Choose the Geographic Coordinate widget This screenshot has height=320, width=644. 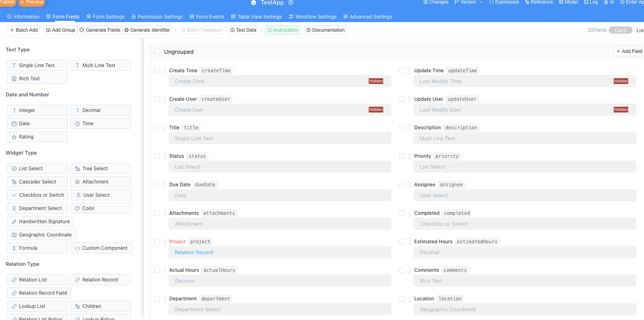click(41, 235)
